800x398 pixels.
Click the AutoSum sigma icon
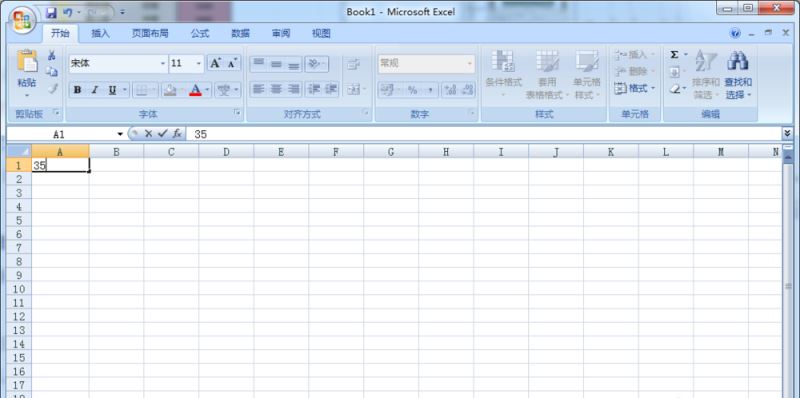[x=674, y=55]
